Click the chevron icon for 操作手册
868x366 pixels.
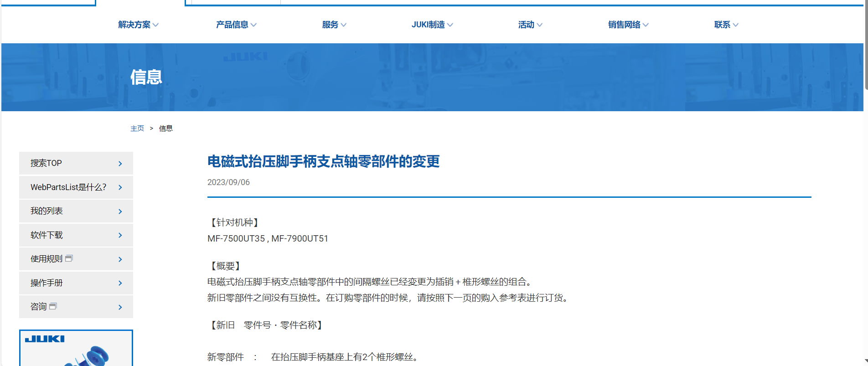[120, 283]
